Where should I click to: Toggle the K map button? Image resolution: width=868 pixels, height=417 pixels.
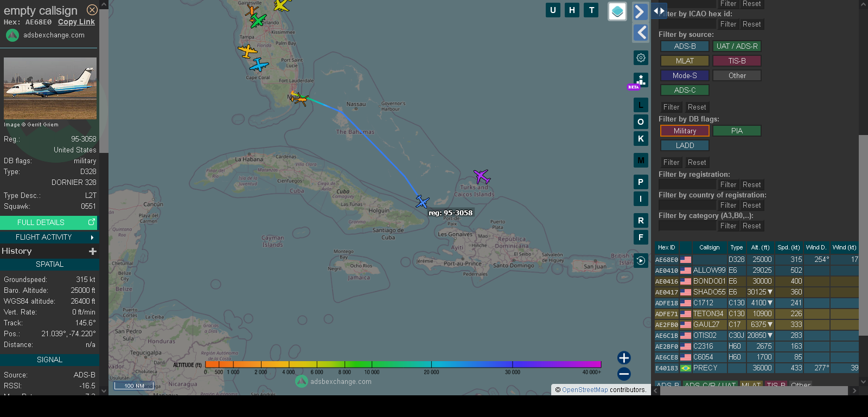(641, 139)
